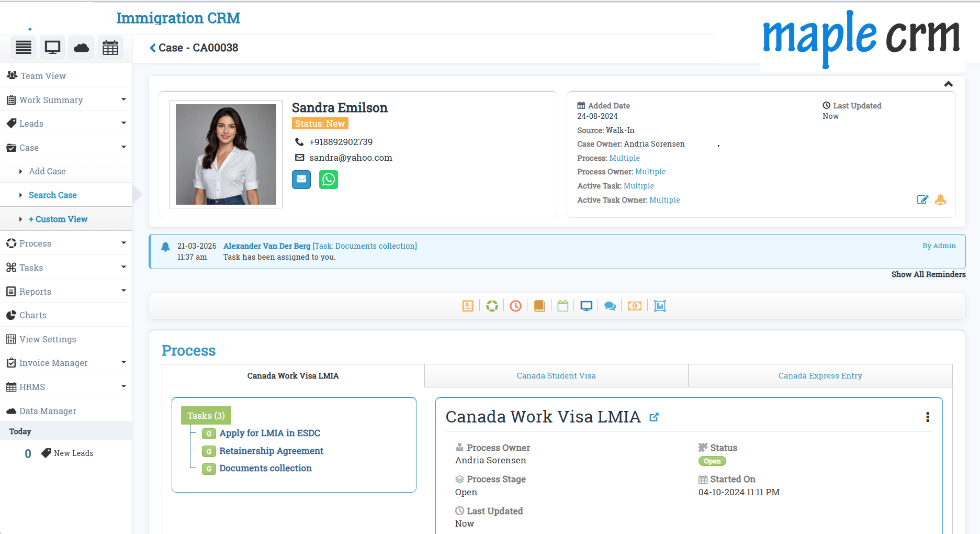Open the three-dot menu for Canada Work Visa LMIA
This screenshot has width=980, height=534.
[928, 417]
